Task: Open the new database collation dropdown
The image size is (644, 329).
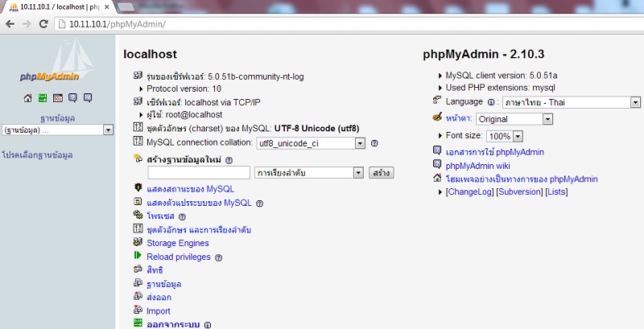Action: click(309, 173)
